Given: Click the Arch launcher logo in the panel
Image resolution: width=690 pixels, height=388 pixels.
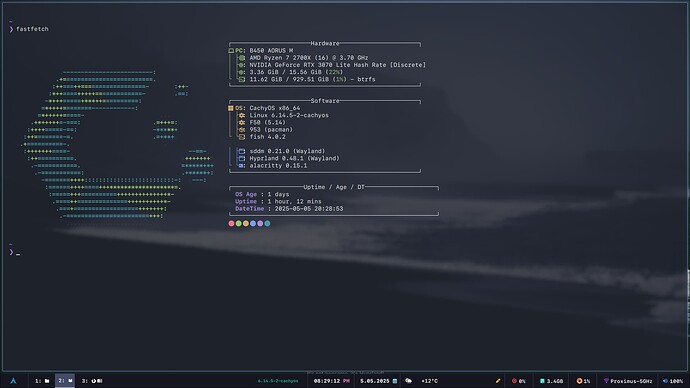Looking at the screenshot, I should [x=13, y=381].
